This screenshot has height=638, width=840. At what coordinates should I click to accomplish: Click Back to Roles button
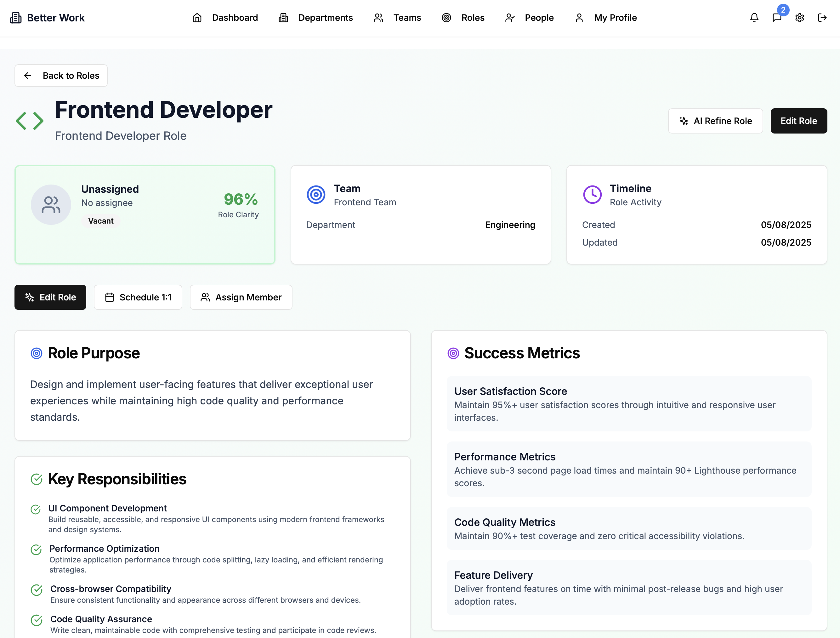(61, 76)
